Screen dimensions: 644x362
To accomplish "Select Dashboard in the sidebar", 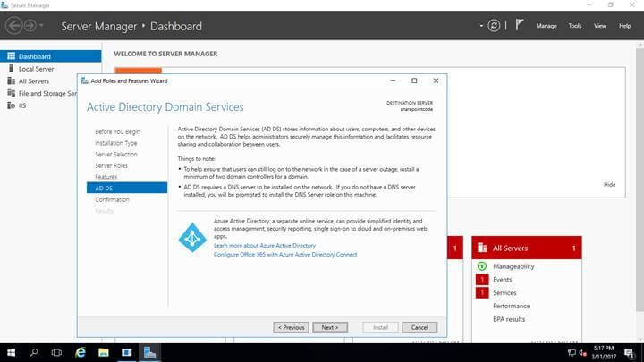I will click(50, 56).
